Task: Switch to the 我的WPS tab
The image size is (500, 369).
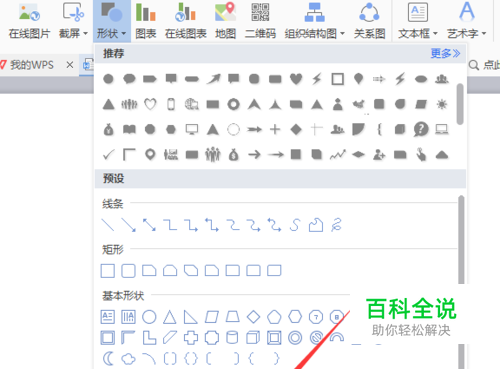Action: pyautogui.click(x=32, y=65)
